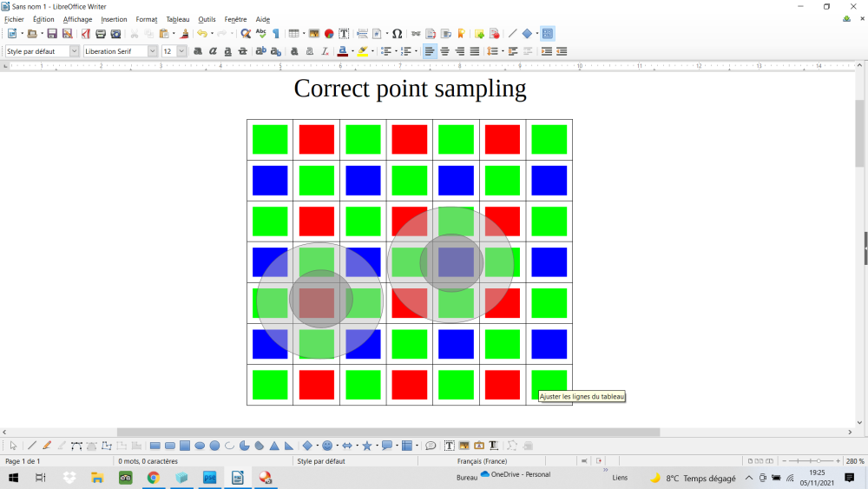Viewport: 868px width, 489px height.
Task: Pick the Rectangle shape drawing tool
Action: (155, 446)
